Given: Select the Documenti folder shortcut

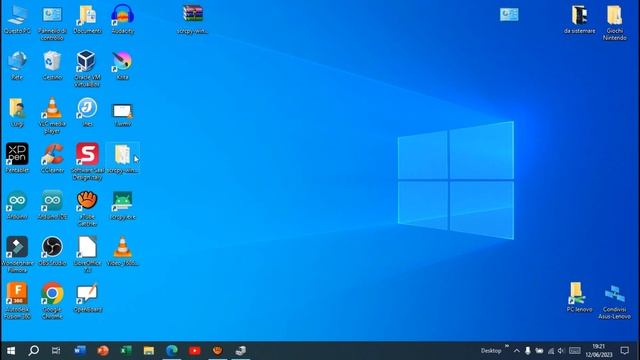Looking at the screenshot, I should 87,16.
